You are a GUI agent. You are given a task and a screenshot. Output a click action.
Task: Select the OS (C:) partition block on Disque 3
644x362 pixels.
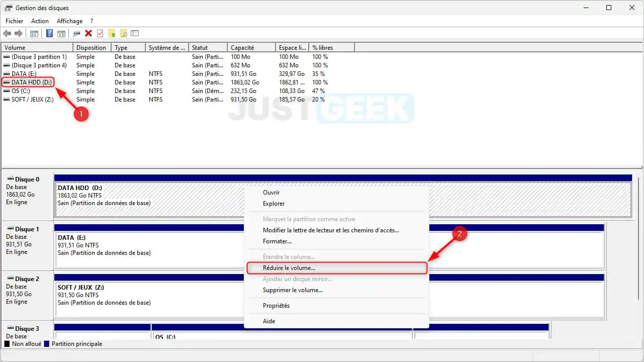282,332
